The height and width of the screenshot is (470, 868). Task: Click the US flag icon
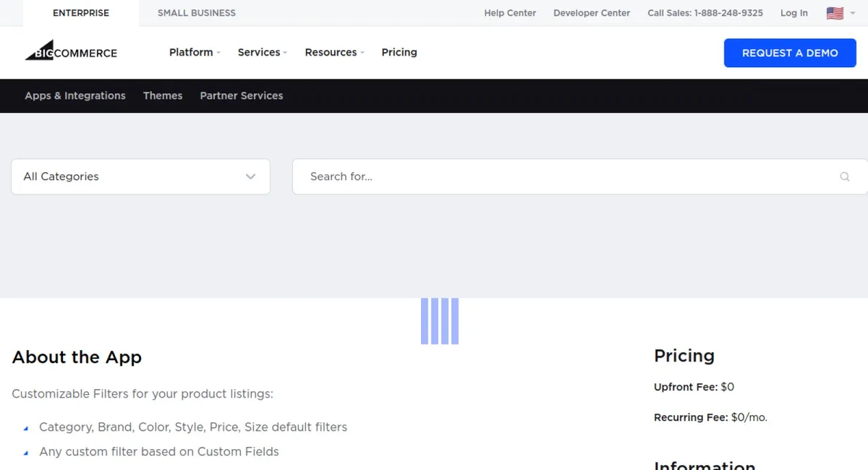click(x=835, y=13)
